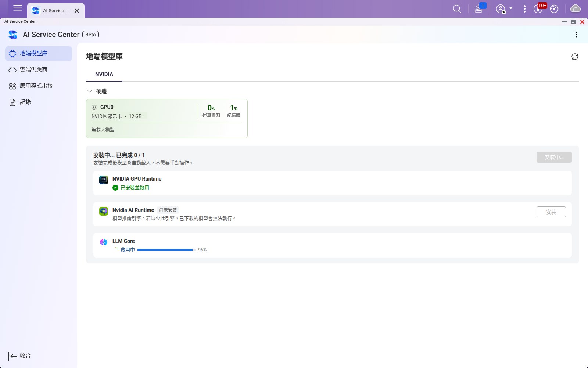The image size is (588, 368).
Task: Click the search magnifier icon
Action: pyautogui.click(x=457, y=9)
